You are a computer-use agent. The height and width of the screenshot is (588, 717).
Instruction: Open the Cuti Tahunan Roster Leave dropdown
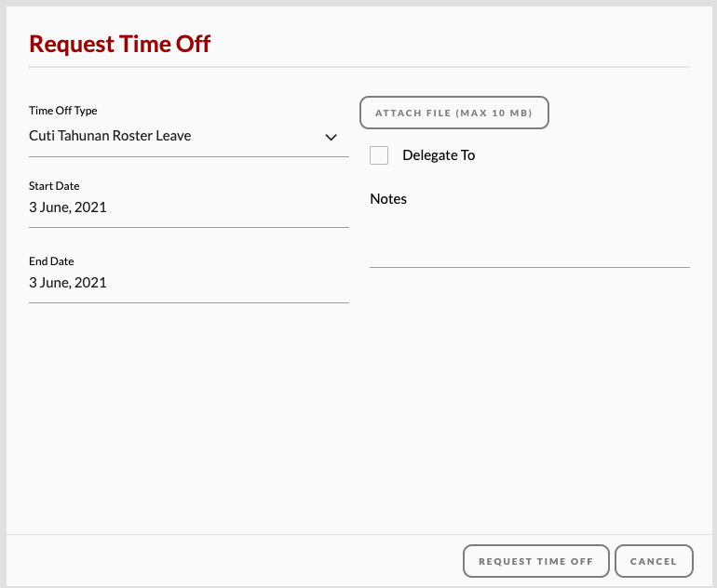(177, 136)
